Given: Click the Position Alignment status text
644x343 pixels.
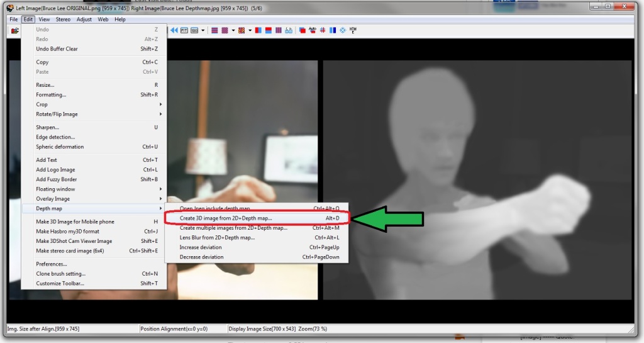Looking at the screenshot, I should [x=174, y=329].
